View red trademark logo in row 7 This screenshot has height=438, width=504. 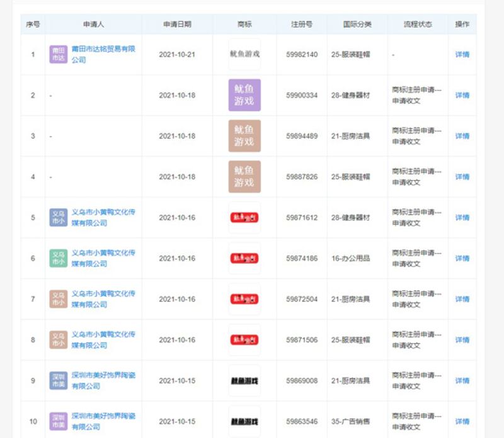(x=244, y=299)
